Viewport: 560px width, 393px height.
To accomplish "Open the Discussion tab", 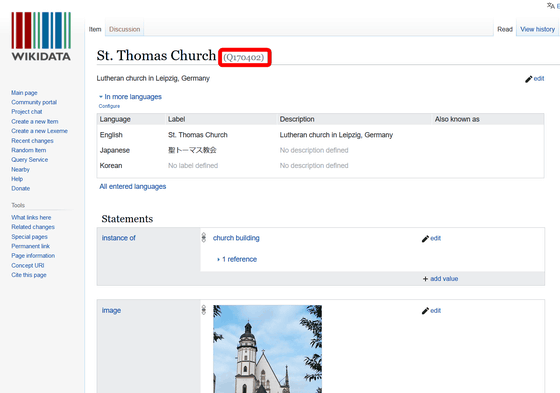I will (x=125, y=29).
